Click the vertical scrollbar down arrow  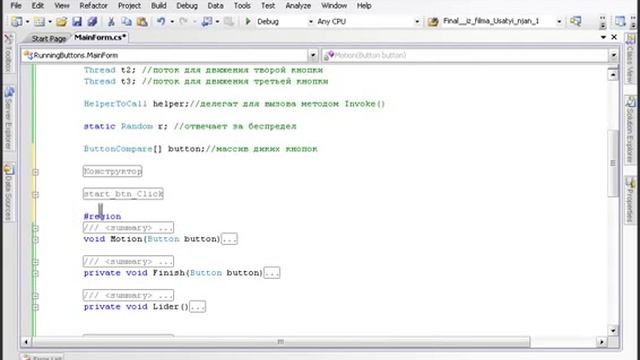[x=613, y=330]
